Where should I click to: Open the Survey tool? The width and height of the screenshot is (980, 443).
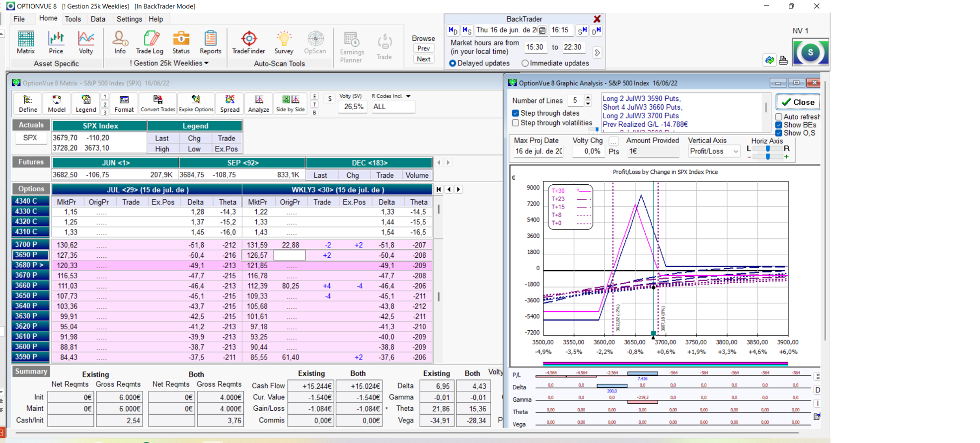pyautogui.click(x=284, y=42)
